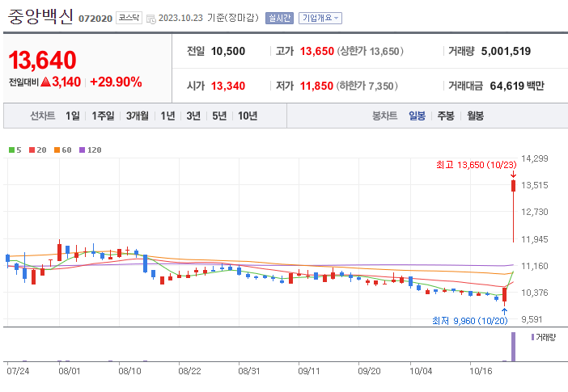This screenshot has width=568, height=392.
Task: Click the large purple volume bar
Action: click(513, 347)
